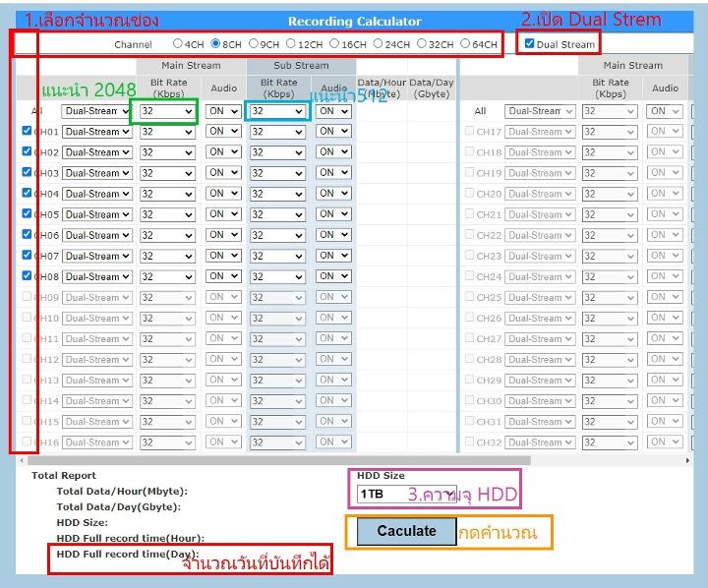
Task: Select the 32CH channel option
Action: [x=422, y=43]
